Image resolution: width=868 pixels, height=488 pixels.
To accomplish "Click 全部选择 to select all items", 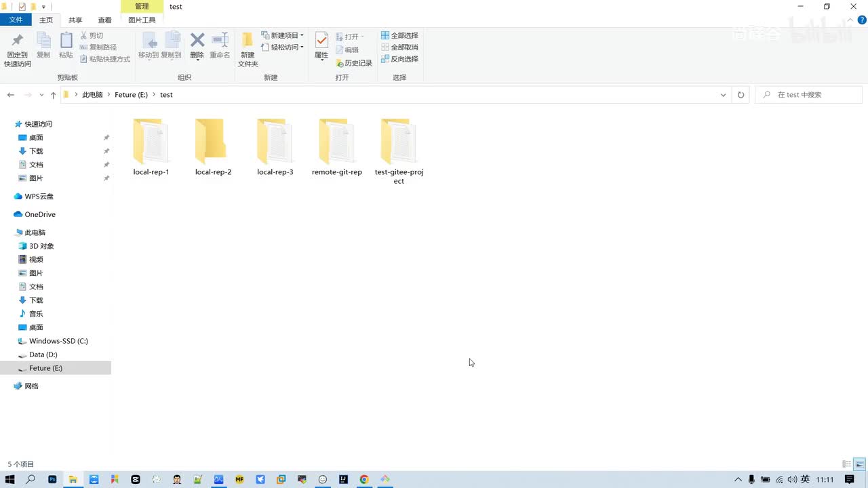I will (x=399, y=35).
